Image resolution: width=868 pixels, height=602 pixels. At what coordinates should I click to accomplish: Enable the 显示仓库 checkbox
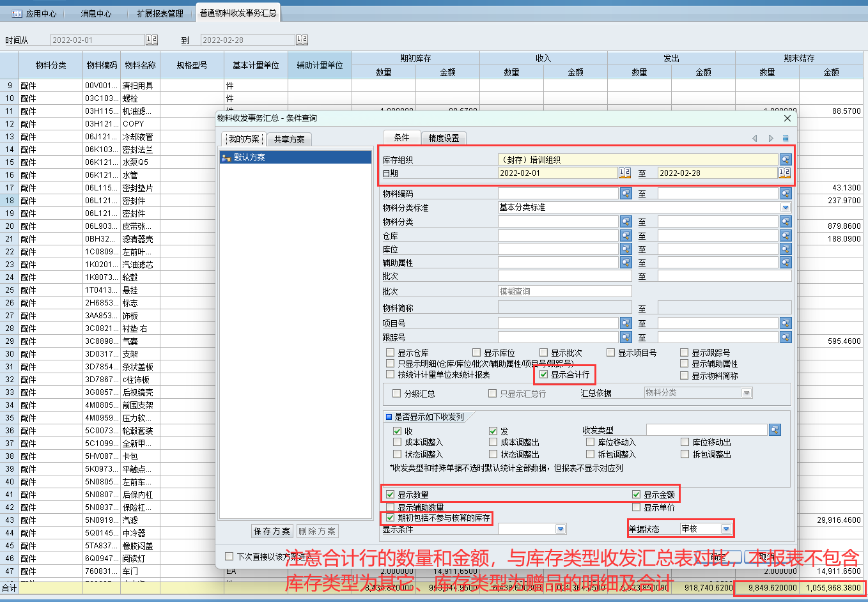tap(391, 353)
